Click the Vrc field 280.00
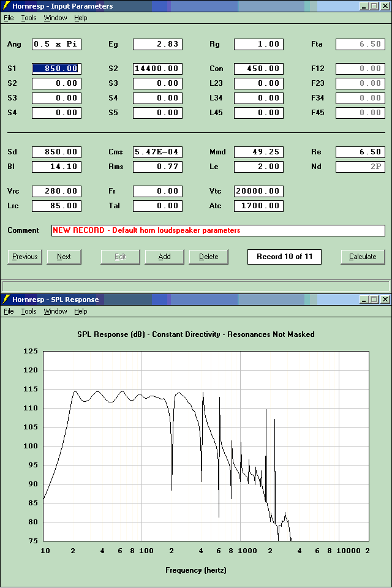 [x=56, y=191]
